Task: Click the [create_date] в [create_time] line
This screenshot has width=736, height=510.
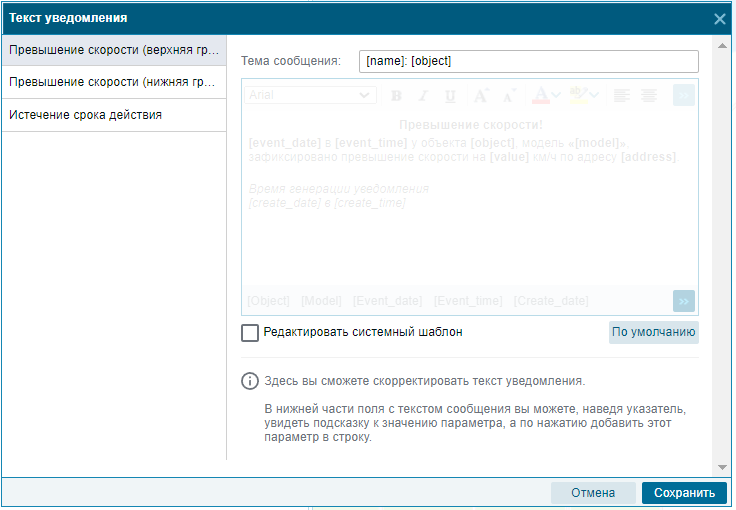Action: (x=327, y=203)
